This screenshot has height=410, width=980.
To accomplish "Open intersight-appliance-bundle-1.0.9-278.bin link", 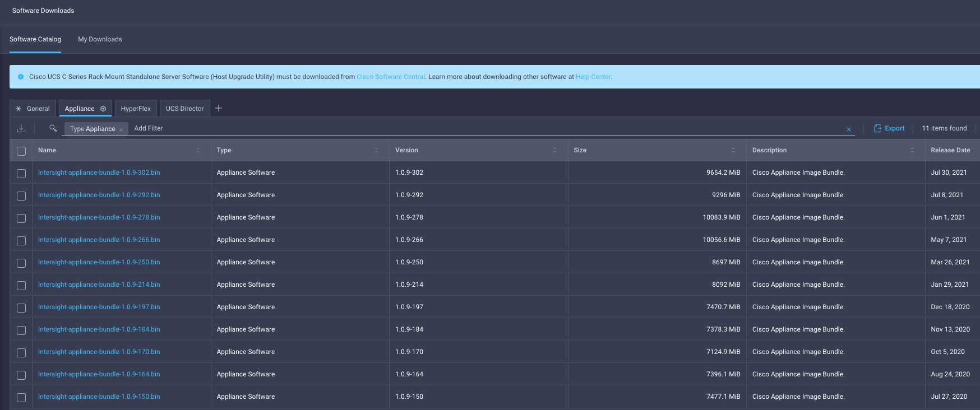I will pyautogui.click(x=99, y=217).
